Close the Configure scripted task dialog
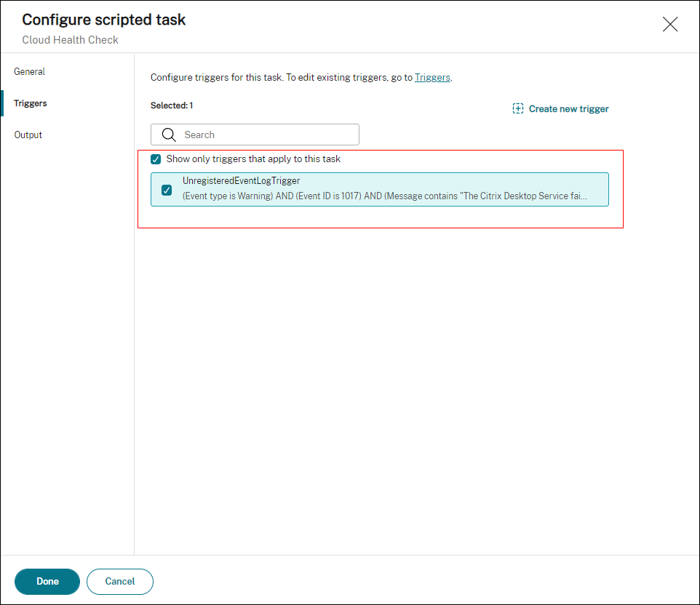This screenshot has width=700, height=605. pos(669,24)
